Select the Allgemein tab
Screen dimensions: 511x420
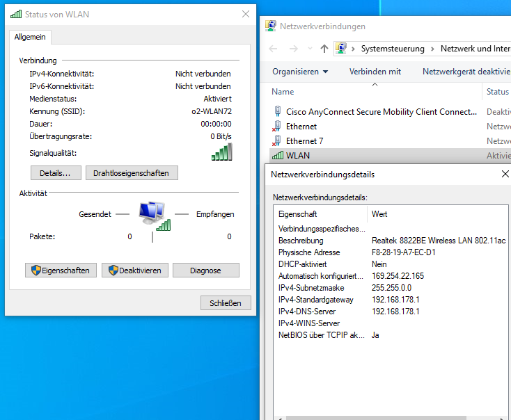(x=30, y=37)
